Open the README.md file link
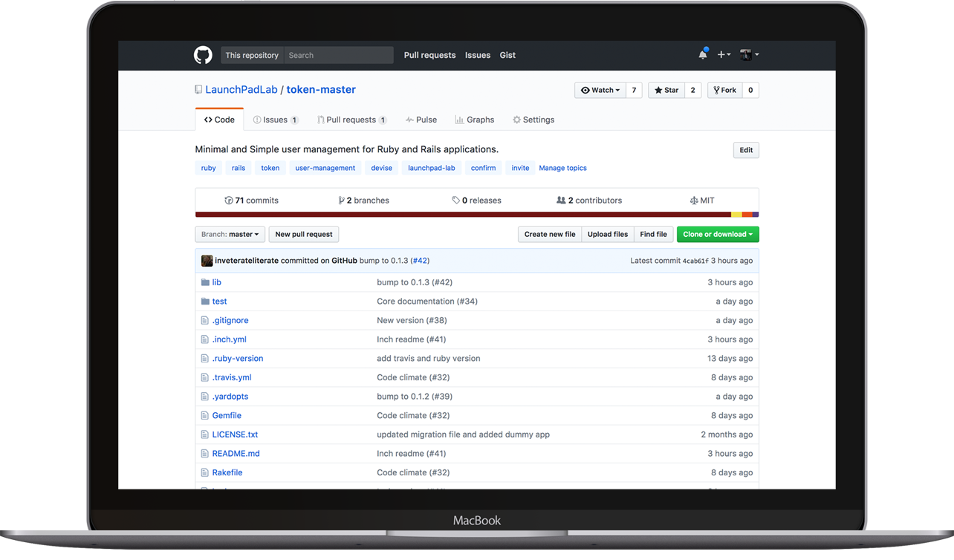Image resolution: width=954 pixels, height=560 pixels. click(236, 454)
